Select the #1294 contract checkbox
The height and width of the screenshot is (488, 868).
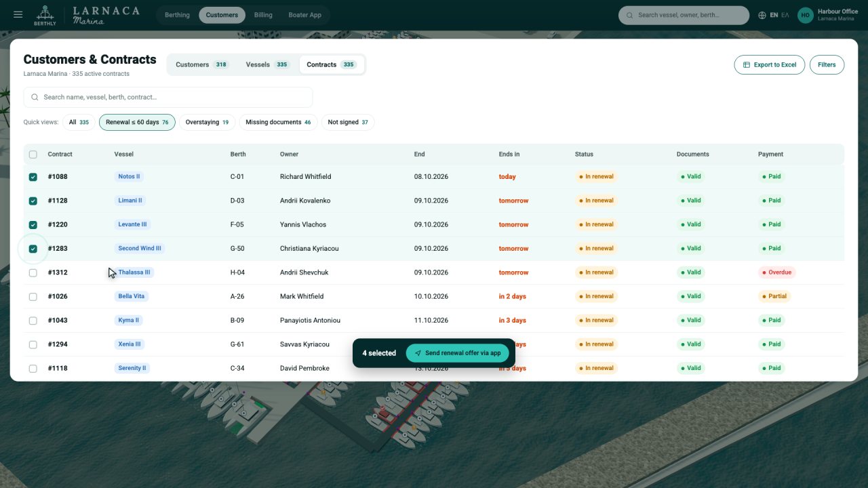(x=33, y=344)
